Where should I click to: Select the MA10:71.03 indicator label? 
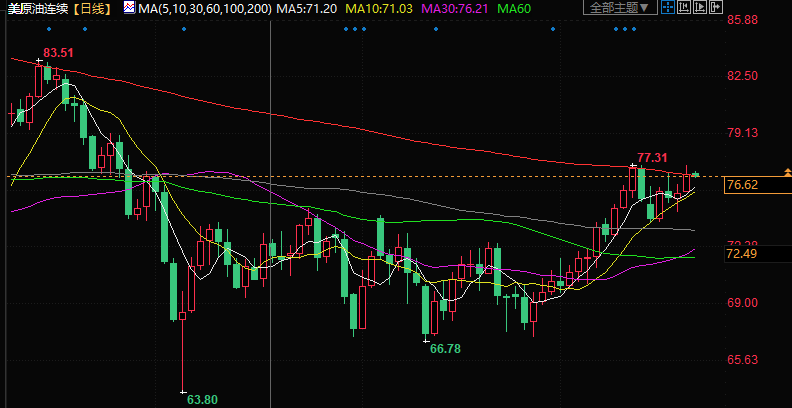(379, 9)
